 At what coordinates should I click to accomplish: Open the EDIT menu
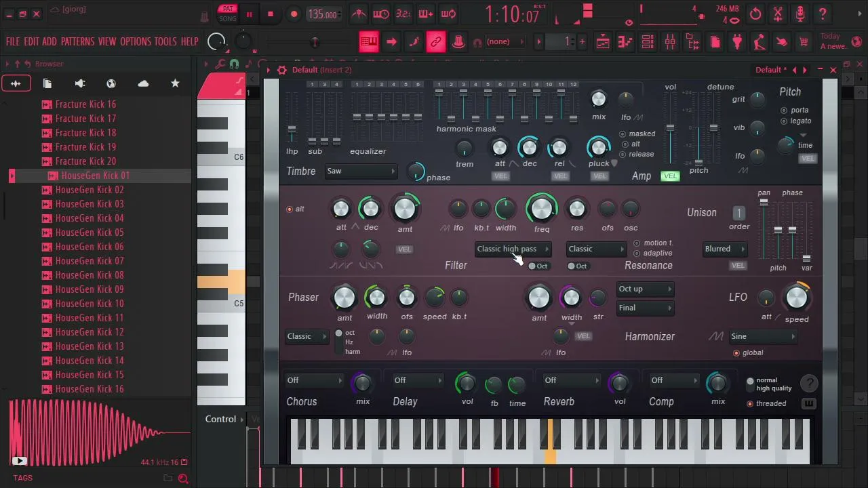coord(31,42)
